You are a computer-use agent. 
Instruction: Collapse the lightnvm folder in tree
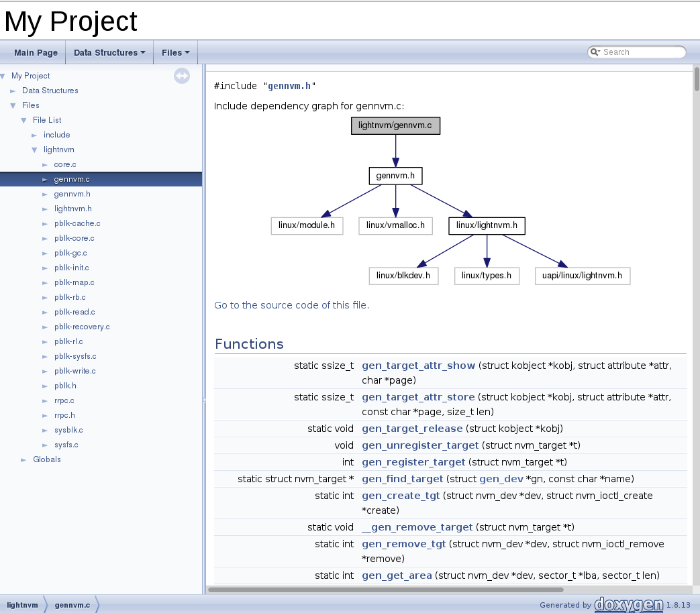34,150
